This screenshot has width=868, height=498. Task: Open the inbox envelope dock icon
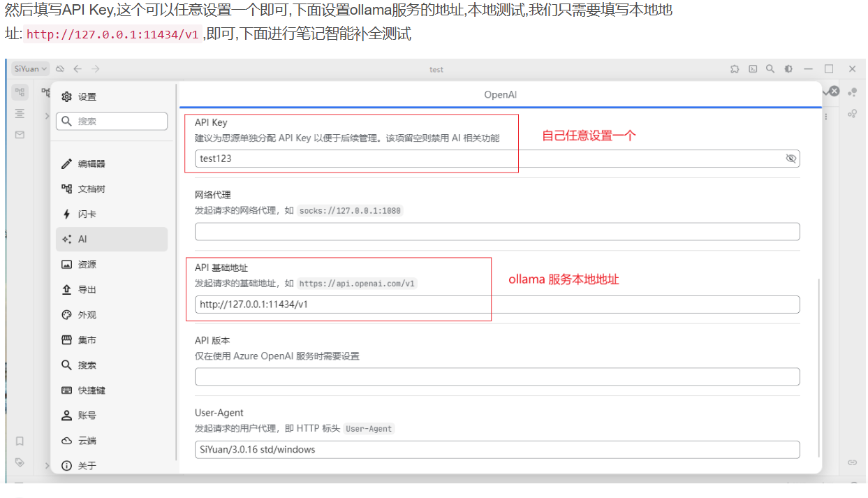click(20, 134)
